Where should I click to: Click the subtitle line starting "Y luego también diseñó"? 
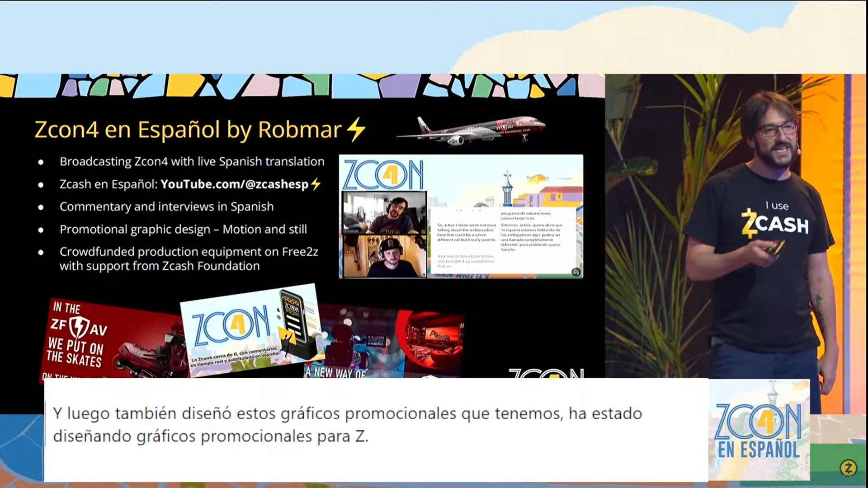click(x=347, y=413)
